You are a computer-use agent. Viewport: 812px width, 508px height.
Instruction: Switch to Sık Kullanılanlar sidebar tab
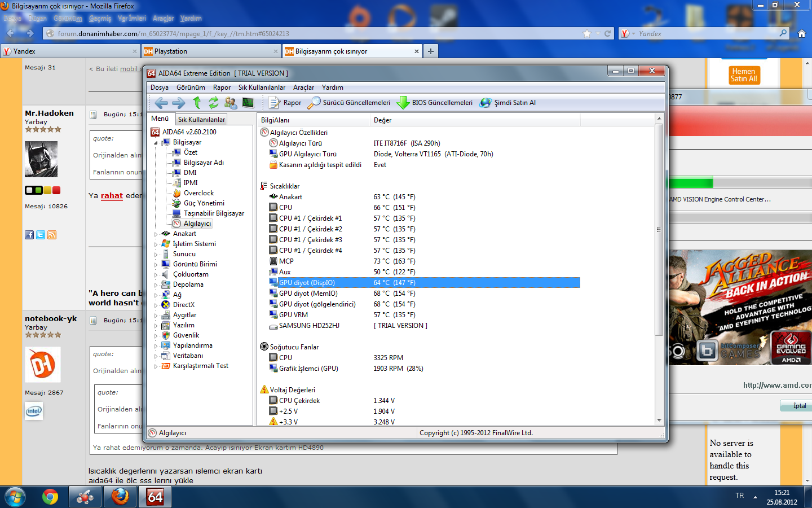[201, 120]
